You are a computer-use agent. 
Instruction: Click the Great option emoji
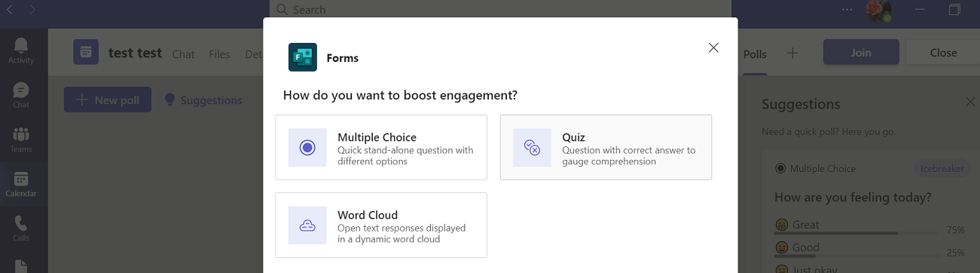(x=782, y=225)
